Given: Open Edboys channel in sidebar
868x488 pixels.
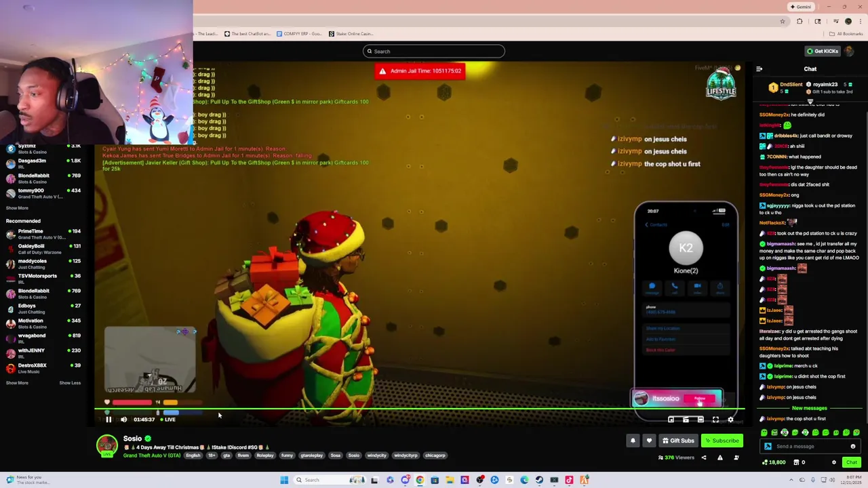Looking at the screenshot, I should click(43, 308).
